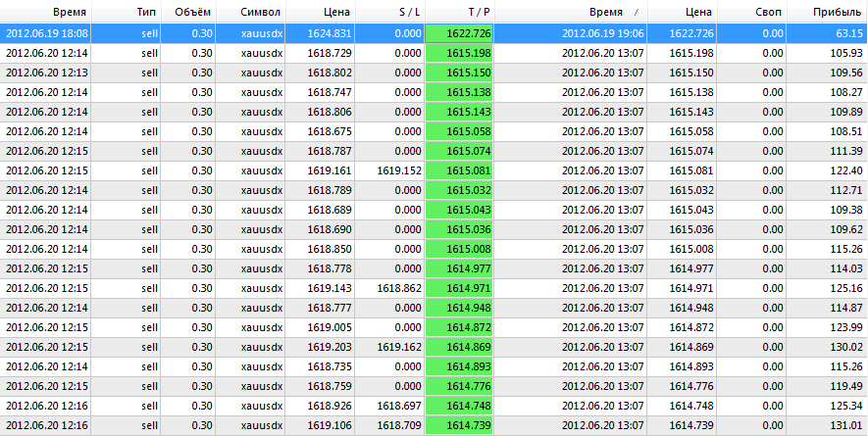
Task: Sort by the Своп column header
Action: pos(751,12)
